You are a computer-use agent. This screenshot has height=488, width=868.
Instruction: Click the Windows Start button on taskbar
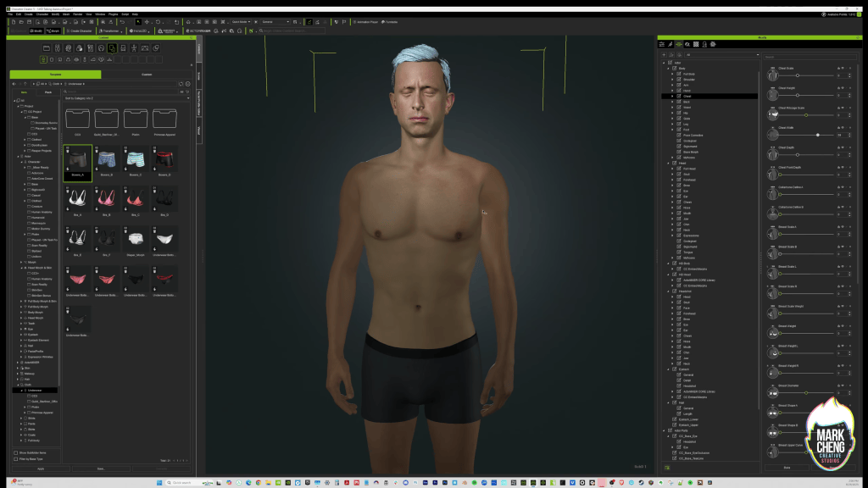click(159, 482)
